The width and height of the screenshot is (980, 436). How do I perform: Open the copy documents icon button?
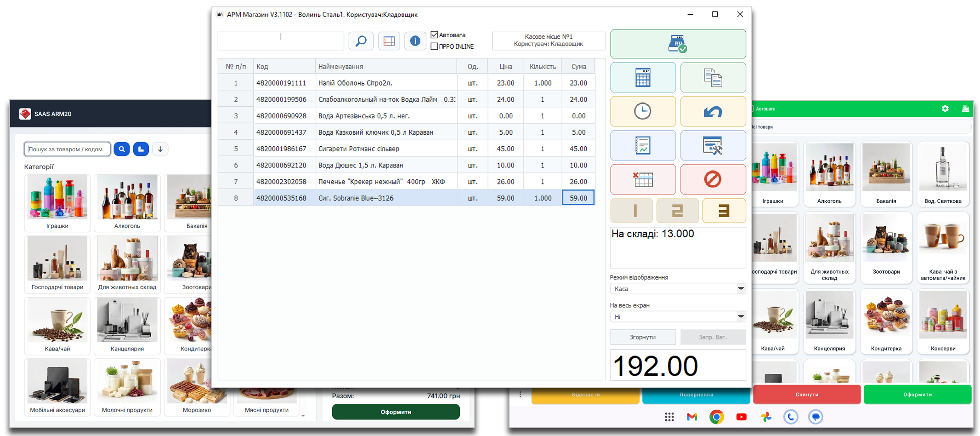(x=713, y=78)
